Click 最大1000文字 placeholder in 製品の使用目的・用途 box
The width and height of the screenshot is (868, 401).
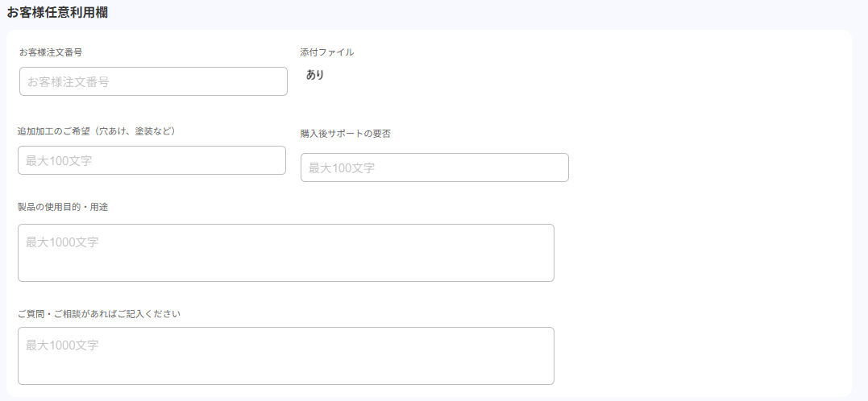click(x=62, y=242)
